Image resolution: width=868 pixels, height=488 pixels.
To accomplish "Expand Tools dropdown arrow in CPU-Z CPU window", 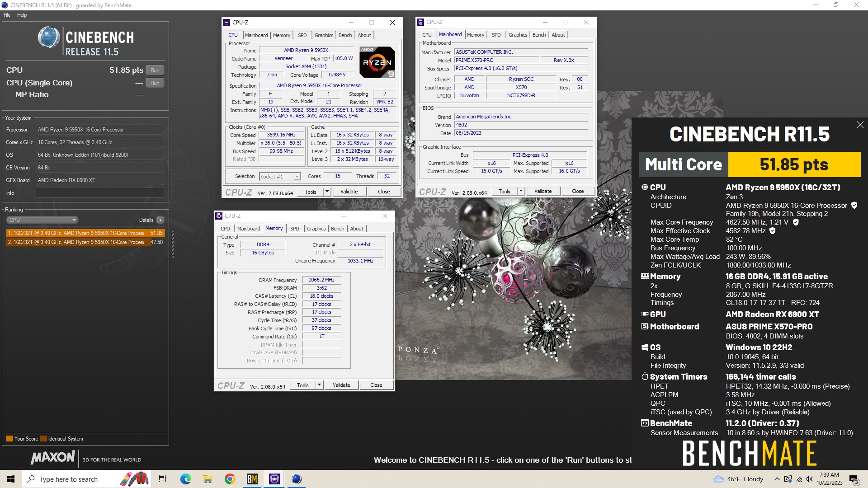I will coord(327,192).
